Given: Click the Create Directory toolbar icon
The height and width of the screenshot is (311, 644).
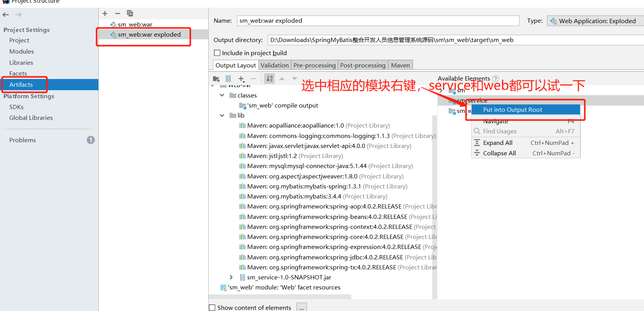Looking at the screenshot, I should [216, 79].
